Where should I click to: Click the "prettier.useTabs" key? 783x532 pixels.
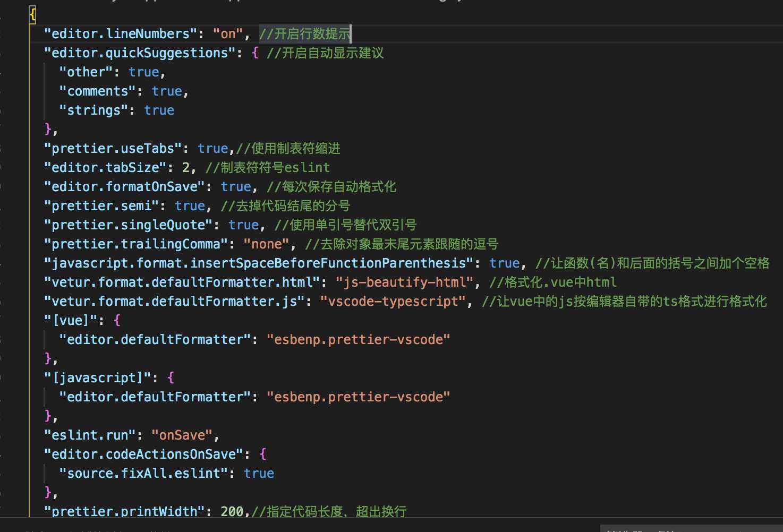[x=113, y=149]
